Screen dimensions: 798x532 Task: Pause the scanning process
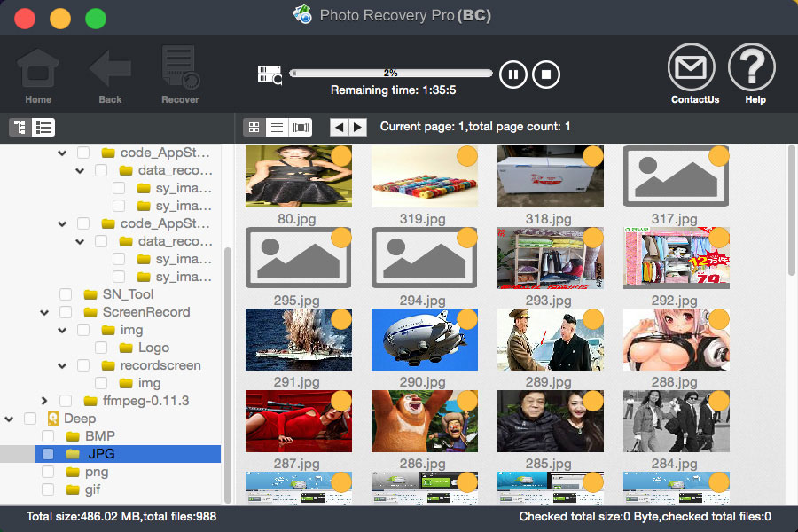(512, 74)
